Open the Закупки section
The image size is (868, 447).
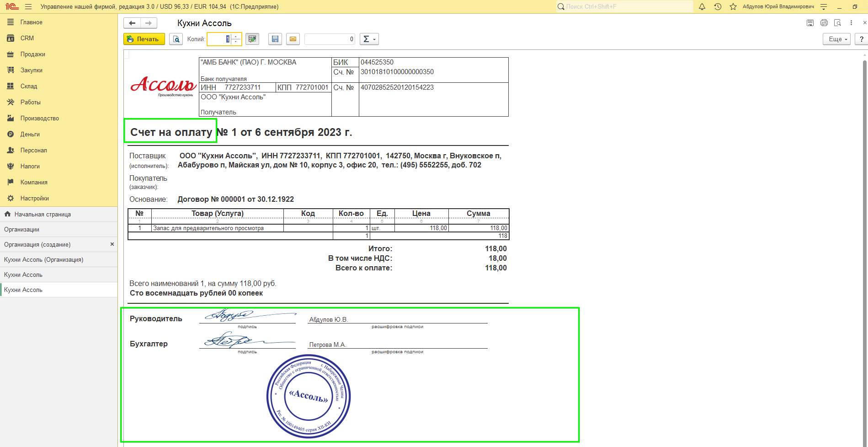pyautogui.click(x=59, y=70)
